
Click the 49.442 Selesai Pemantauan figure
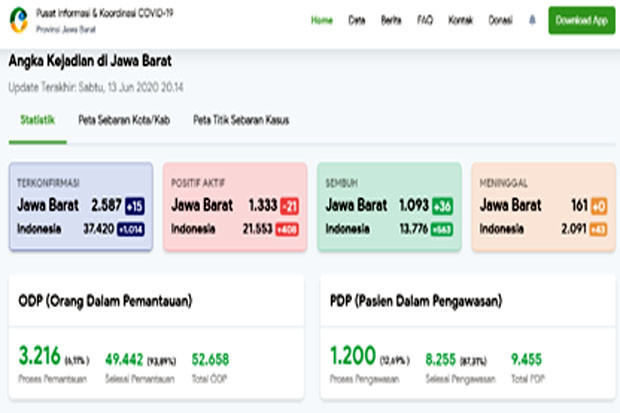click(x=124, y=360)
